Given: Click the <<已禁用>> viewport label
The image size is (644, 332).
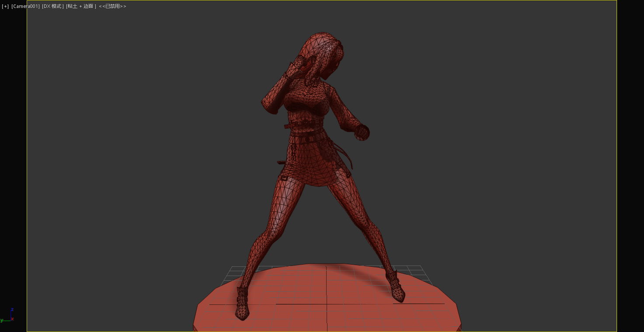Looking at the screenshot, I should [x=112, y=7].
